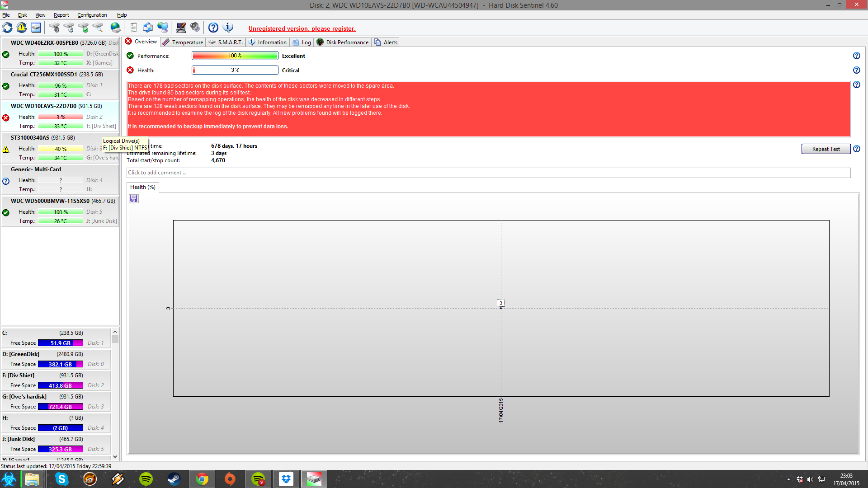Open Dropbox from the taskbar

pyautogui.click(x=286, y=479)
